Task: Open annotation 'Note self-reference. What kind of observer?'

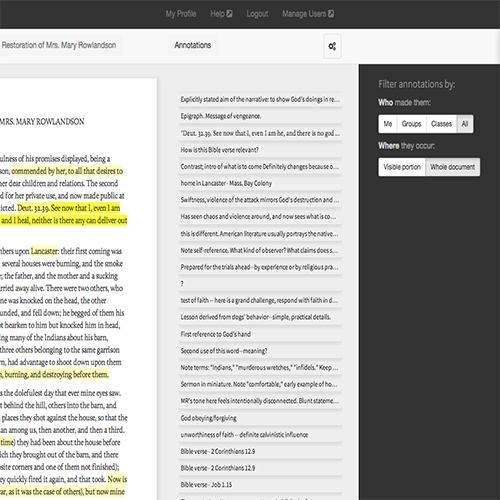Action: [x=260, y=250]
